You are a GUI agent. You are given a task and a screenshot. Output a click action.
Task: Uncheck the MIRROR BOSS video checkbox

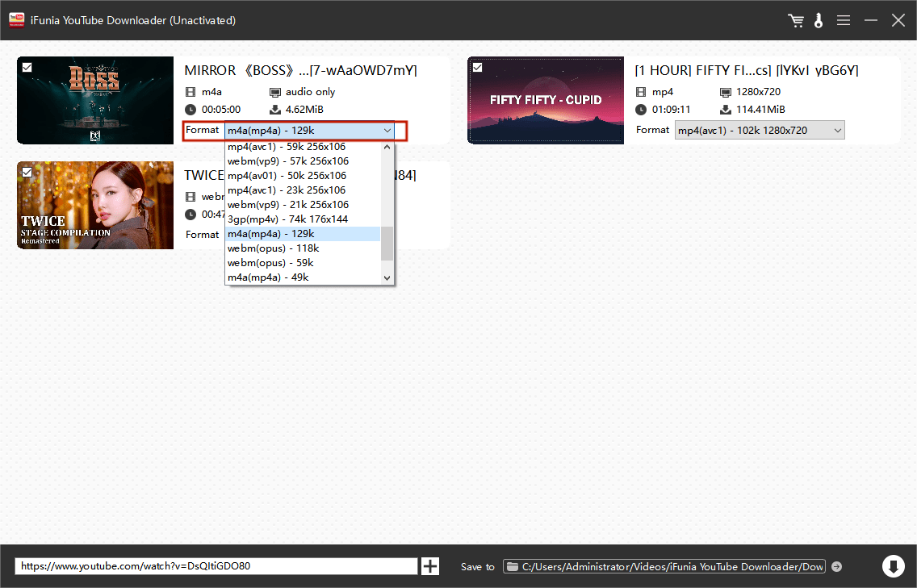pos(27,68)
